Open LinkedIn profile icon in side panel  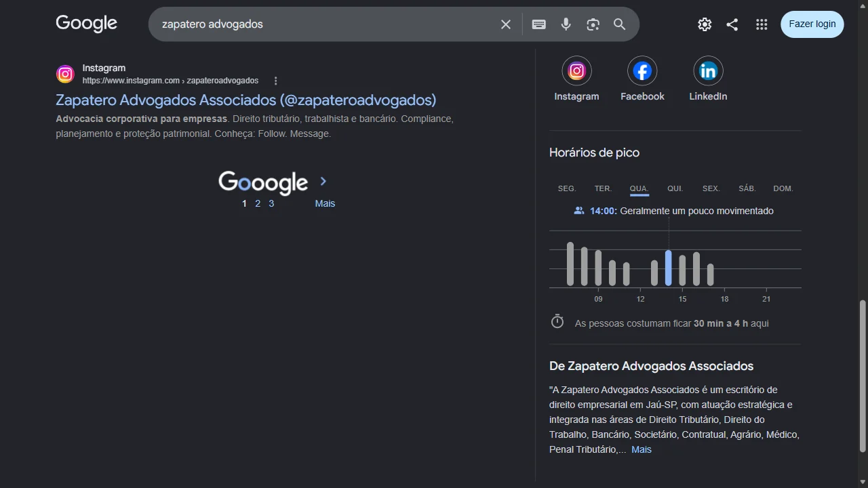coord(708,70)
